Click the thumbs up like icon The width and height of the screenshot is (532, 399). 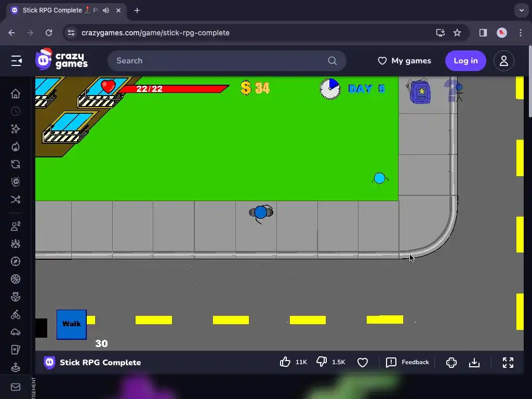285,362
